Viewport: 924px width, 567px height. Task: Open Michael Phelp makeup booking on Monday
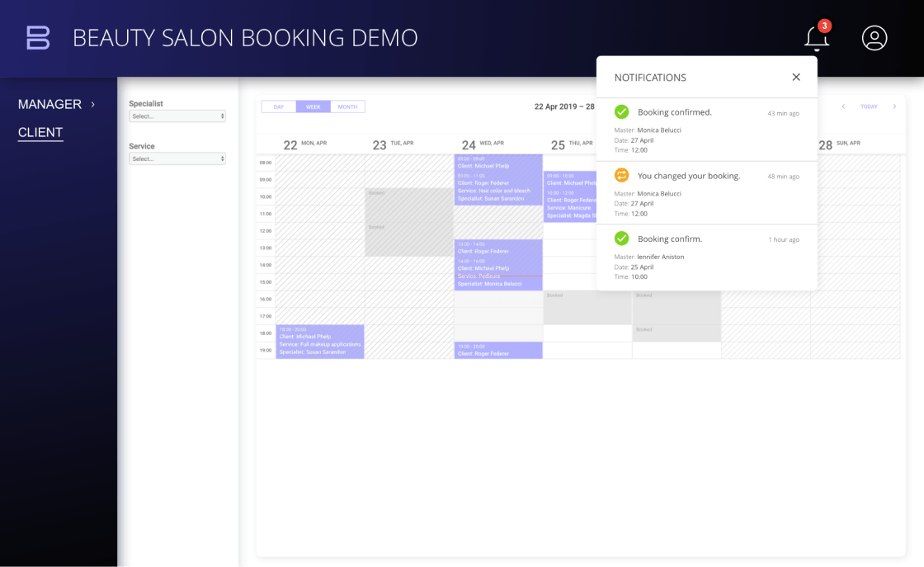pos(320,341)
